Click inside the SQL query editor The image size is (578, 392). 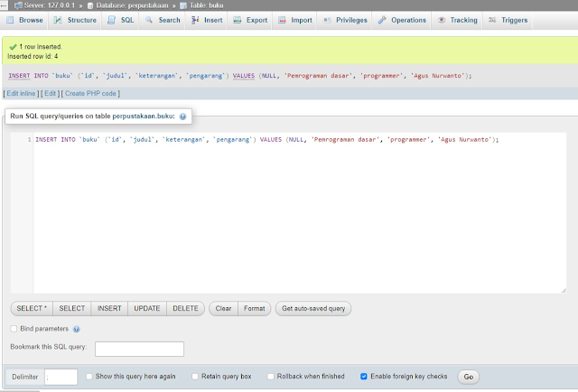tap(299, 213)
